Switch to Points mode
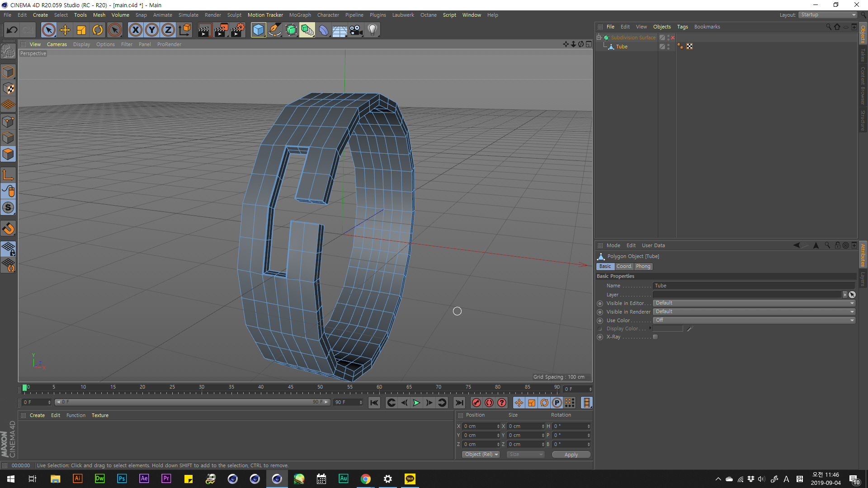The image size is (868, 488). coord(8,122)
